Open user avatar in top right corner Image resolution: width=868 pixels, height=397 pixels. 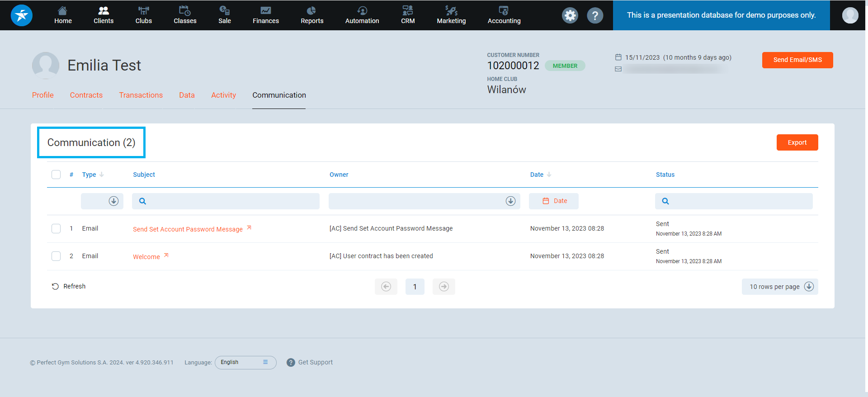coord(850,15)
